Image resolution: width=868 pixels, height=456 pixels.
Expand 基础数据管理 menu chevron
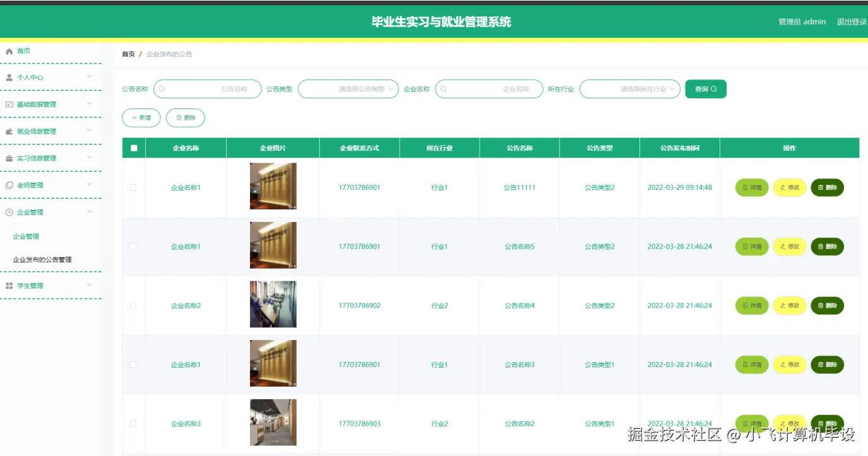click(89, 103)
